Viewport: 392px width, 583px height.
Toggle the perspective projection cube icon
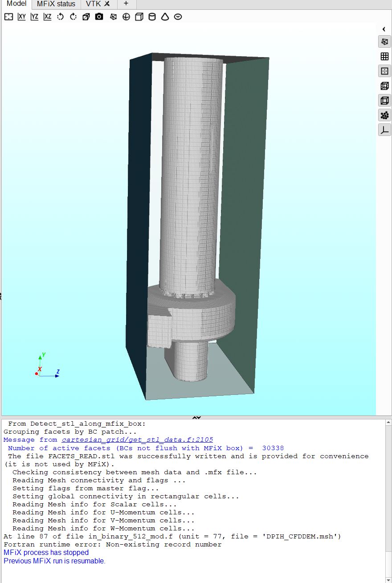[x=86, y=17]
